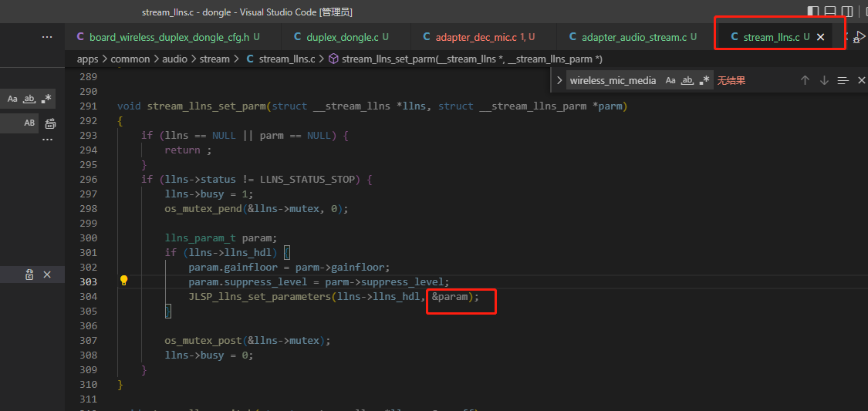868x411 pixels.
Task: Click function name stream_llns_set_parm on line 291
Action: 207,106
